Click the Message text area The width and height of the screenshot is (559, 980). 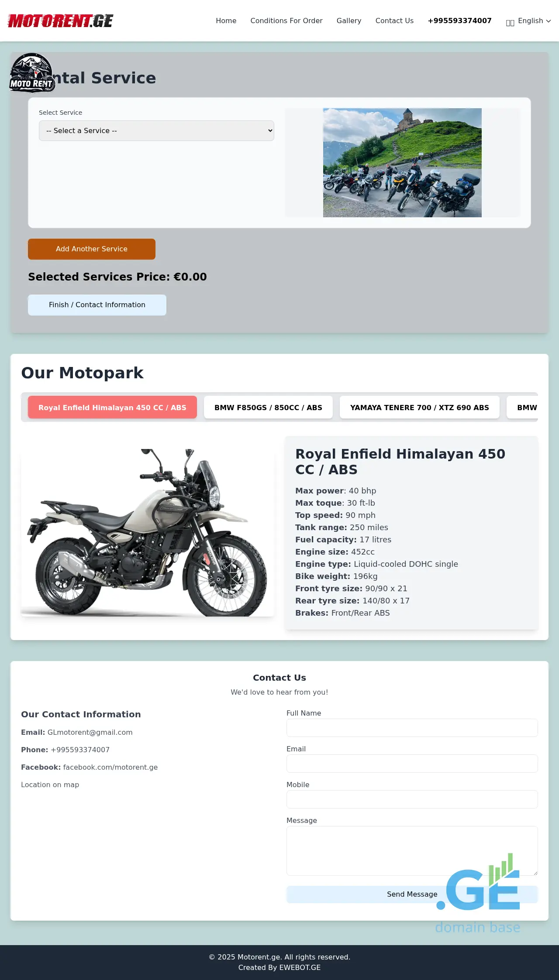coord(412,850)
